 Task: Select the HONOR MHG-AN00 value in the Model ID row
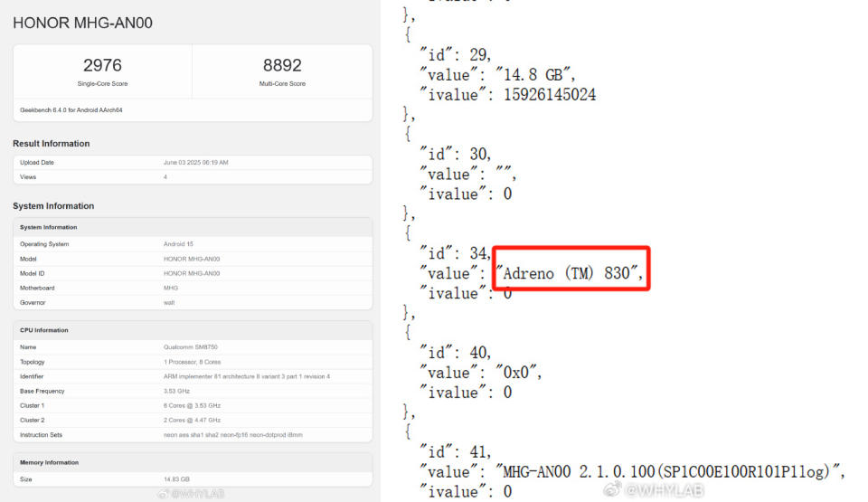pyautogui.click(x=192, y=273)
